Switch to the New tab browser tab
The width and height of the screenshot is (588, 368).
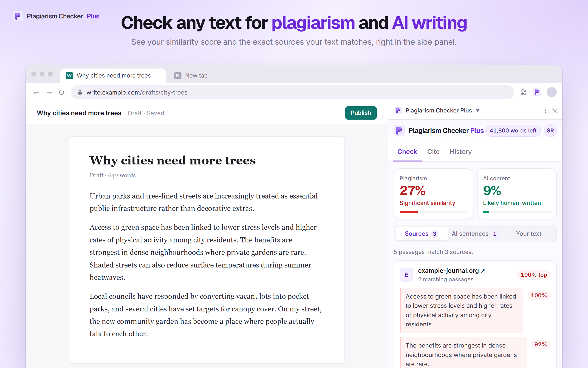[191, 75]
